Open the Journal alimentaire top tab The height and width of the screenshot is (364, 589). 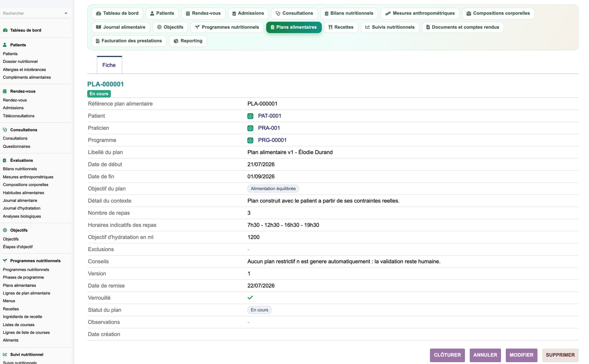coord(120,27)
